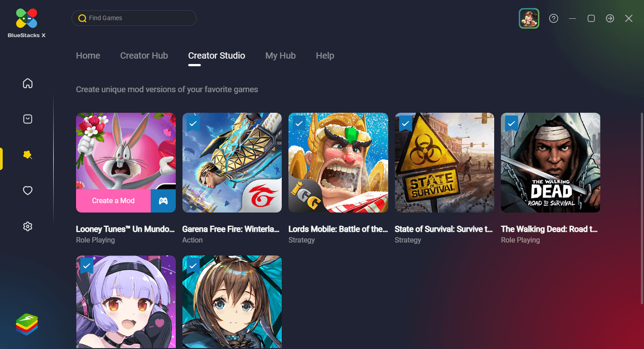Screen dimensions: 644x349
Task: Open the purple-haired anime girl game thumbnail
Action: (x=126, y=302)
